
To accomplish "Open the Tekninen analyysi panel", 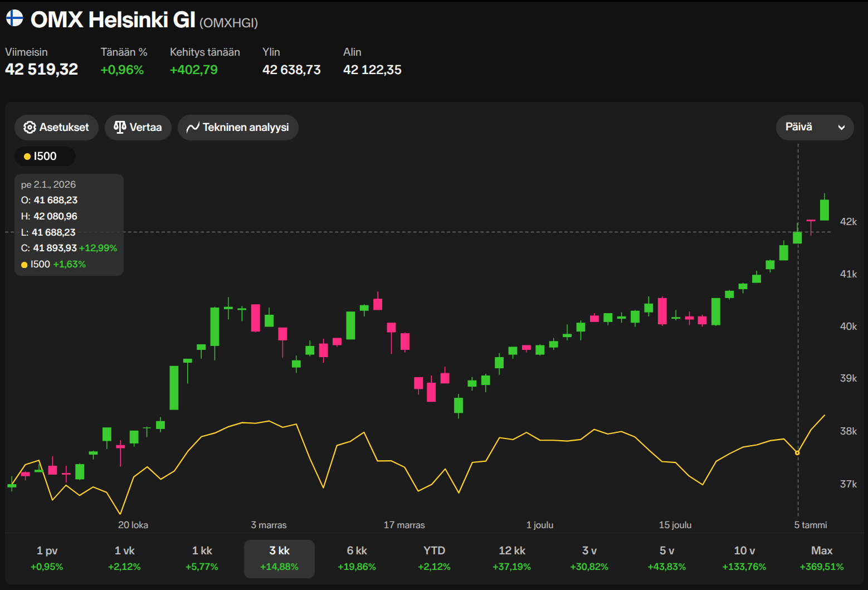I will coord(238,128).
